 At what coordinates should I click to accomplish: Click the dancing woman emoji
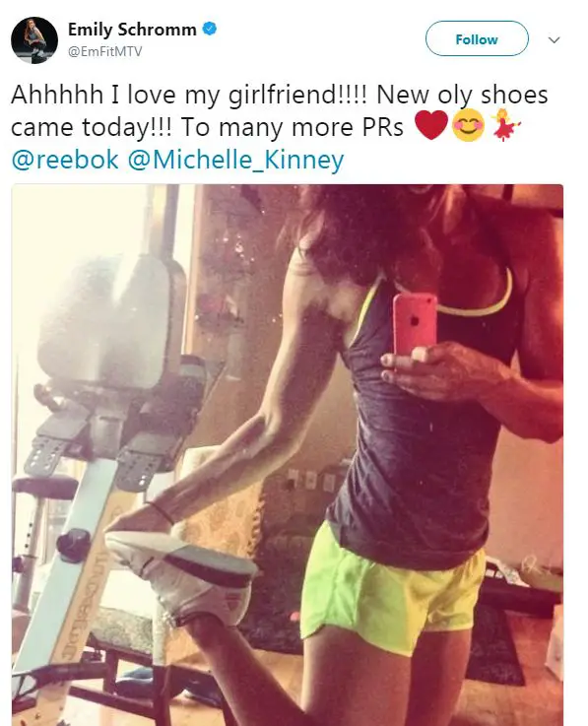click(x=504, y=125)
